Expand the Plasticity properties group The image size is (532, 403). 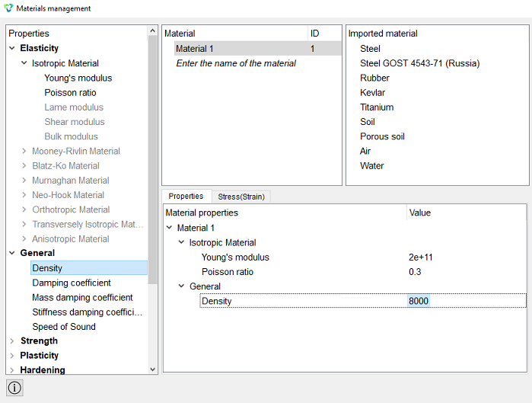pos(12,356)
